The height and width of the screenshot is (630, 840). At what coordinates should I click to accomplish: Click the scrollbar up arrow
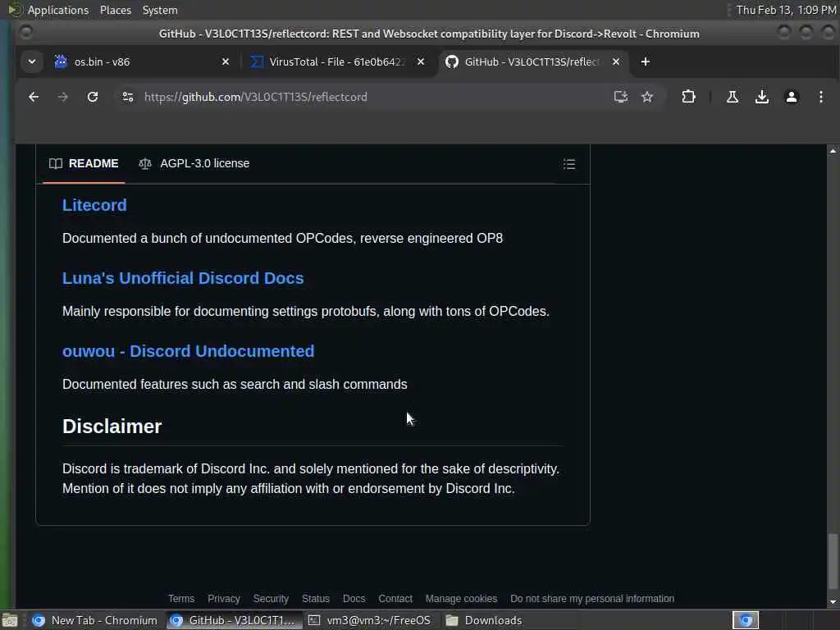click(833, 151)
